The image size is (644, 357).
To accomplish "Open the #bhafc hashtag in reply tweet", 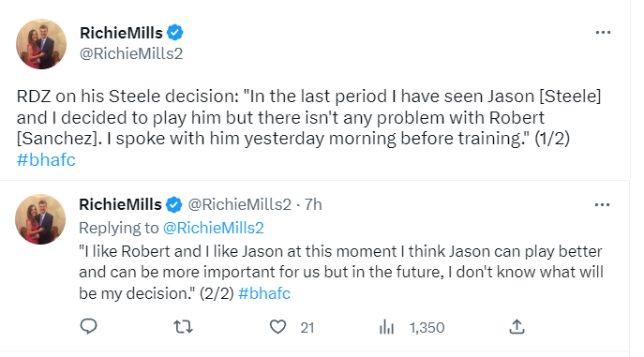I will pyautogui.click(x=264, y=293).
